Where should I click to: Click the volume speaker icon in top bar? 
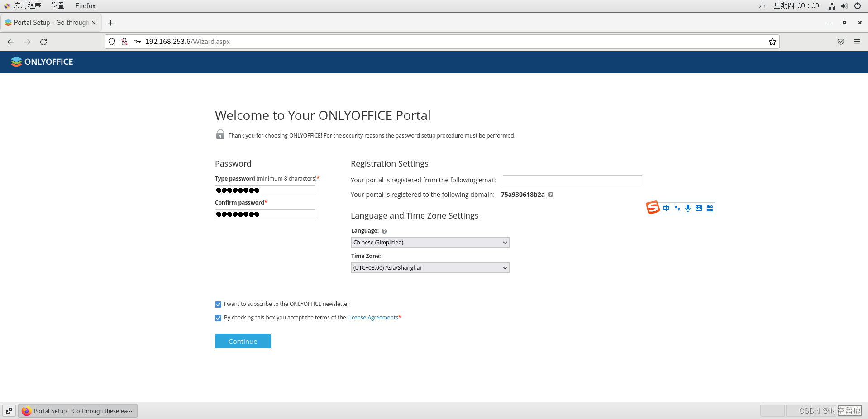tap(844, 6)
